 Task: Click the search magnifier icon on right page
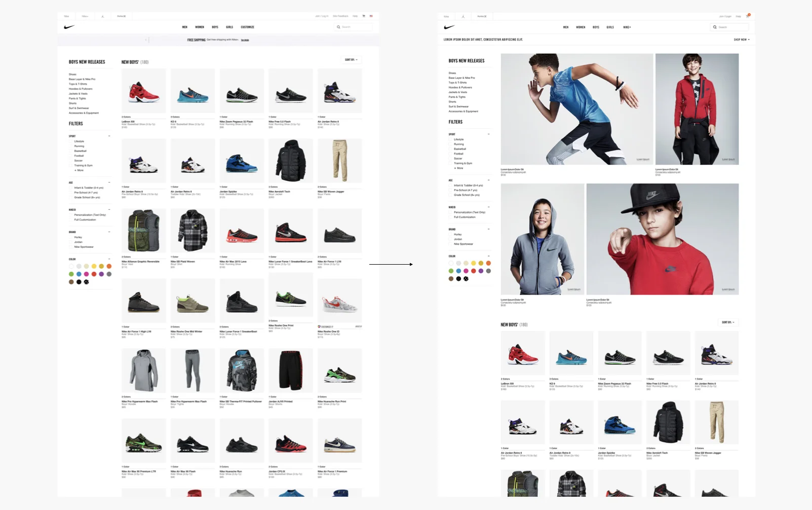click(x=715, y=27)
